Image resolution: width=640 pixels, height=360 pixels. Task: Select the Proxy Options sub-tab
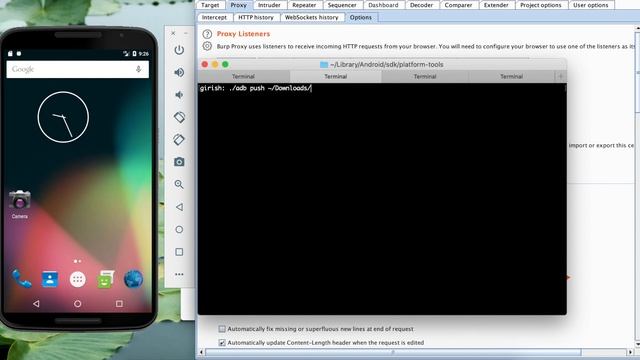click(361, 17)
